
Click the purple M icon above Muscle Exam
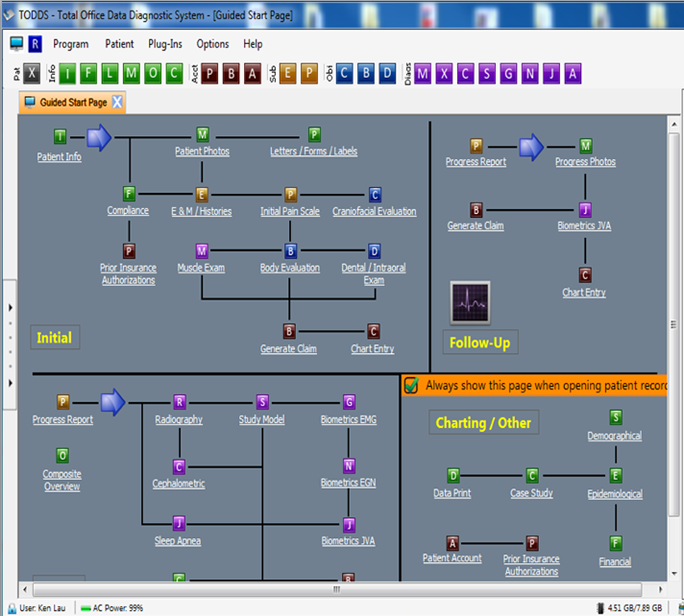tap(201, 251)
